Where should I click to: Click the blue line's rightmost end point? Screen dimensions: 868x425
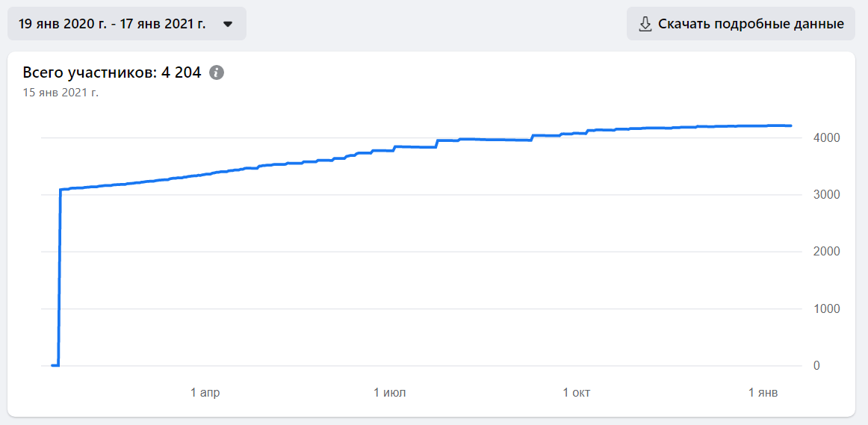coord(790,125)
